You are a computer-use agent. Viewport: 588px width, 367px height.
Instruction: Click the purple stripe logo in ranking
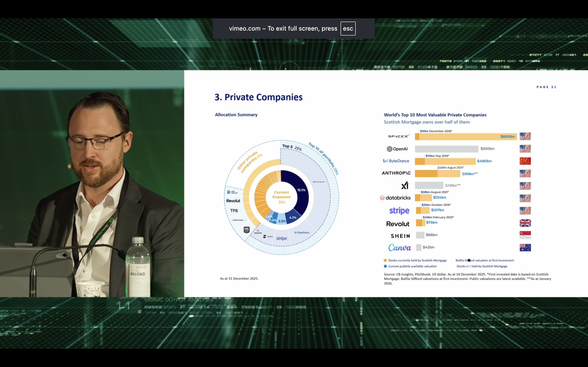399,210
